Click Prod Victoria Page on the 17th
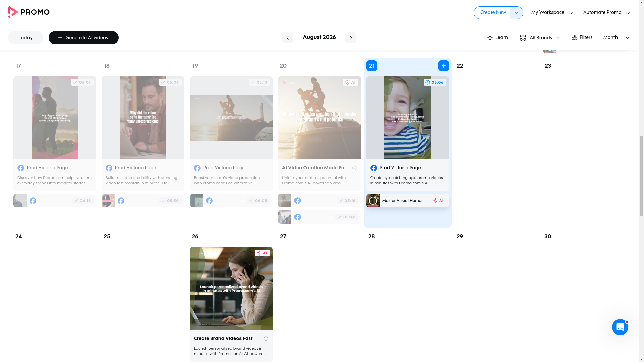Image resolution: width=644 pixels, height=362 pixels. pyautogui.click(x=47, y=168)
